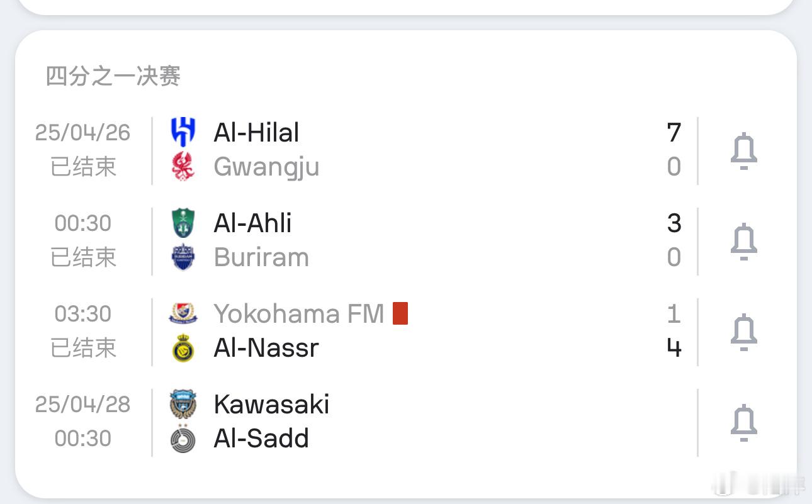Image resolution: width=812 pixels, height=504 pixels.
Task: Click the Kawasaki club crest
Action: point(183,405)
